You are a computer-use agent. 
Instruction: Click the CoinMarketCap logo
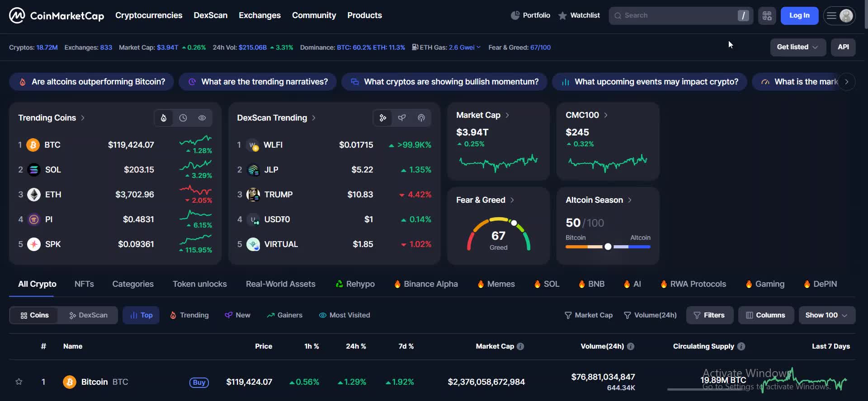coord(57,15)
